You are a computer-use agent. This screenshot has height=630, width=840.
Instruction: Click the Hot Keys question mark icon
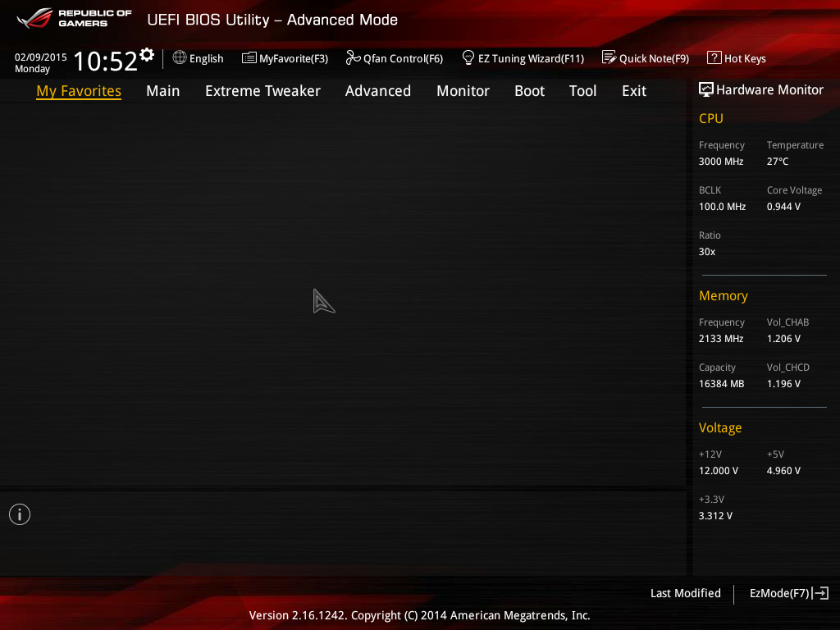714,57
